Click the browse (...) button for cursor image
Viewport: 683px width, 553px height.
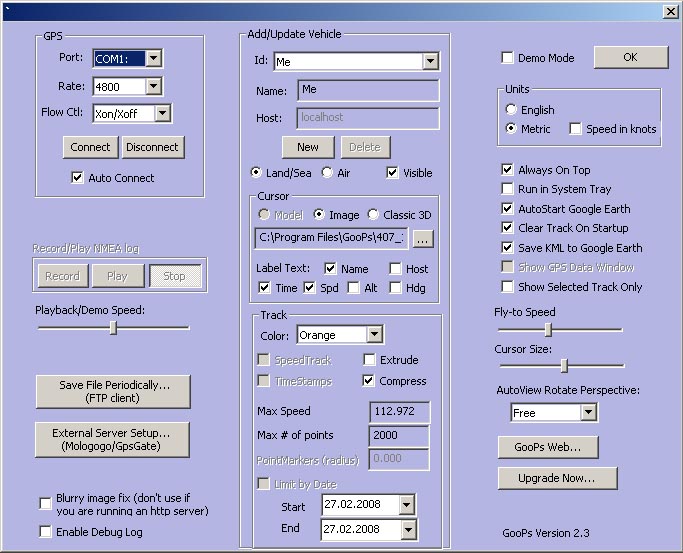coord(423,239)
